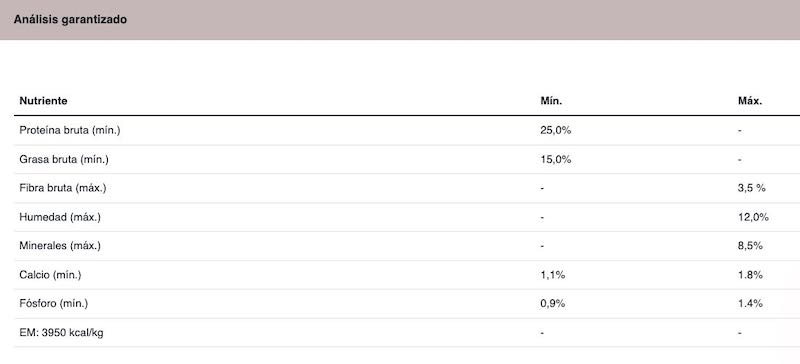Select the Humedad (máx.) row label
This screenshot has width=800, height=364.
pos(60,217)
